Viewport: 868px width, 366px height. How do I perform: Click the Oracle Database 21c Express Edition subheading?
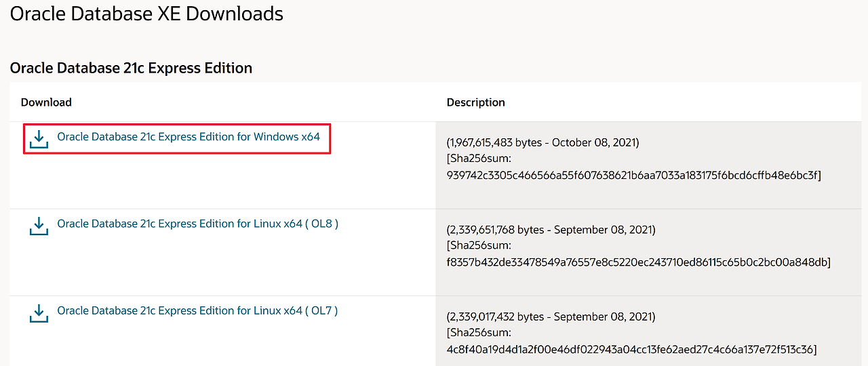click(131, 68)
